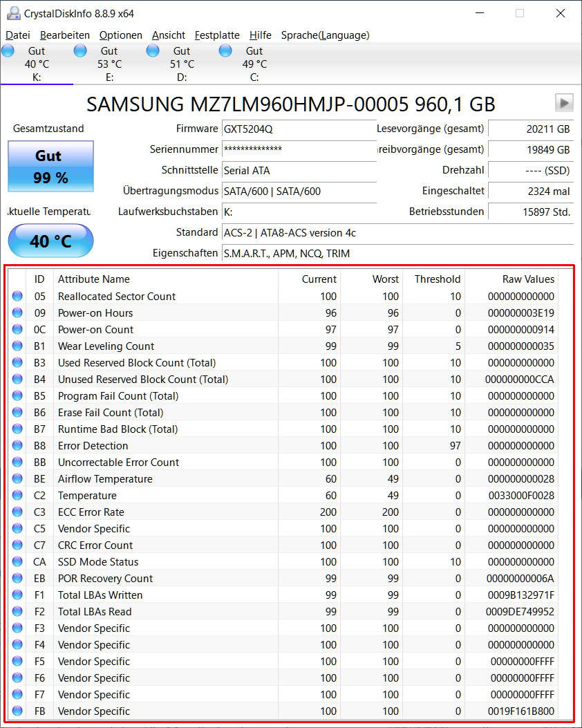Click status icon for Reallocated Sector Count
The width and height of the screenshot is (582, 728).
click(17, 296)
